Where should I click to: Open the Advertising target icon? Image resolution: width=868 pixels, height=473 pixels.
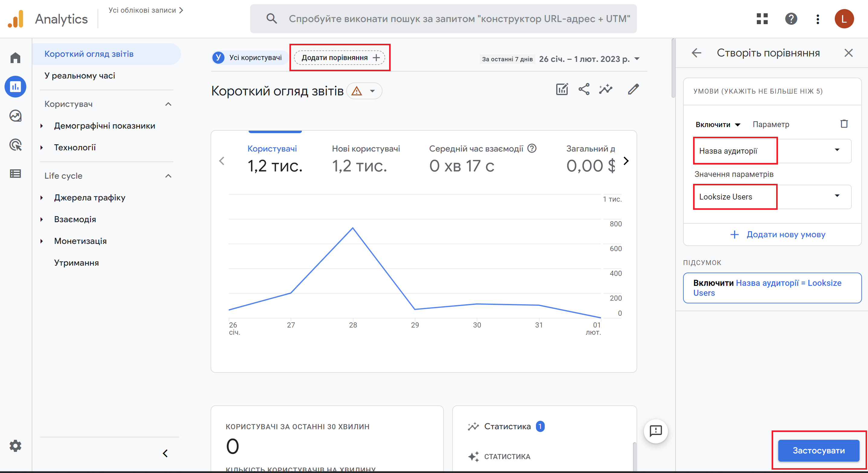[15, 145]
